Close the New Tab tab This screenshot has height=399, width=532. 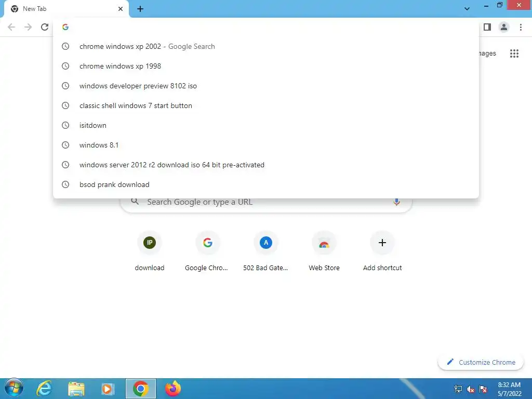coord(121,9)
